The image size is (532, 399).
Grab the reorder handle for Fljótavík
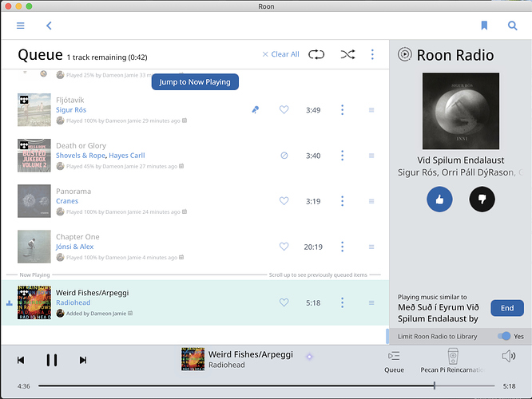[x=371, y=110]
